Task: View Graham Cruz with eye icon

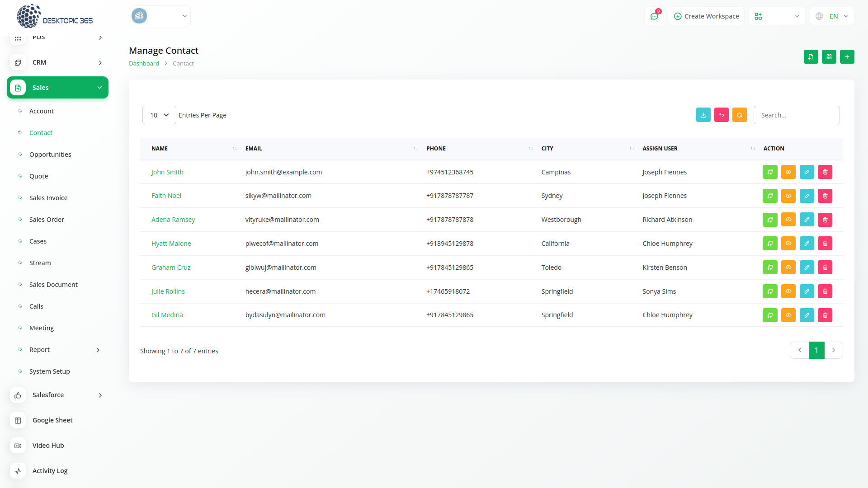Action: 788,267
